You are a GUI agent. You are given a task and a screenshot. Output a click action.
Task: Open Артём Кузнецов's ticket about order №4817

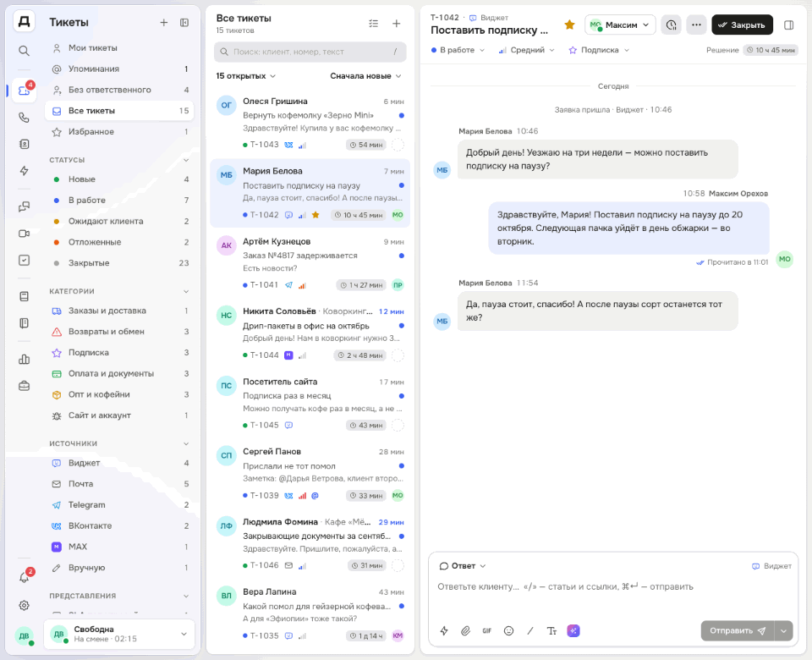[x=310, y=262]
